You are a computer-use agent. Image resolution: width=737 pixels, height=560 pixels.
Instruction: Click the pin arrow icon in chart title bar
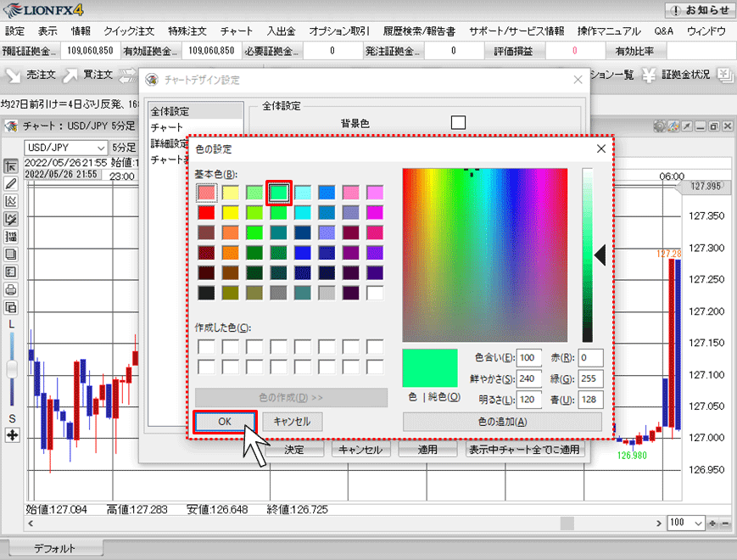(687, 126)
